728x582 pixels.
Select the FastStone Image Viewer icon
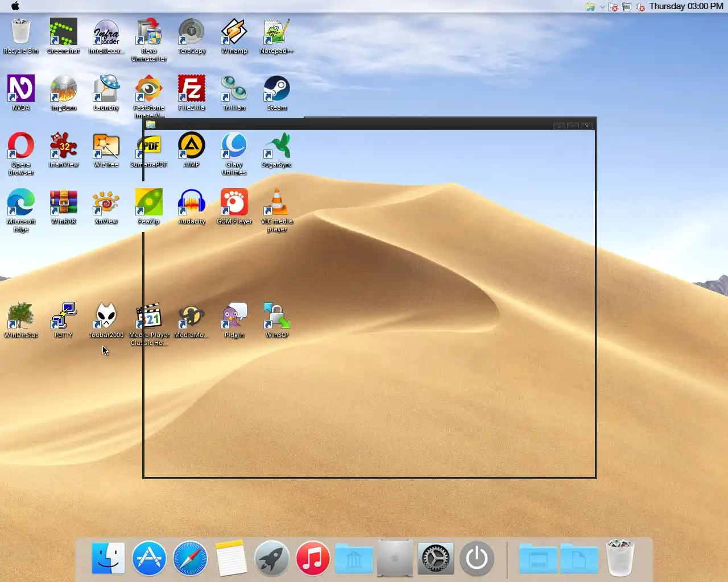pyautogui.click(x=149, y=95)
